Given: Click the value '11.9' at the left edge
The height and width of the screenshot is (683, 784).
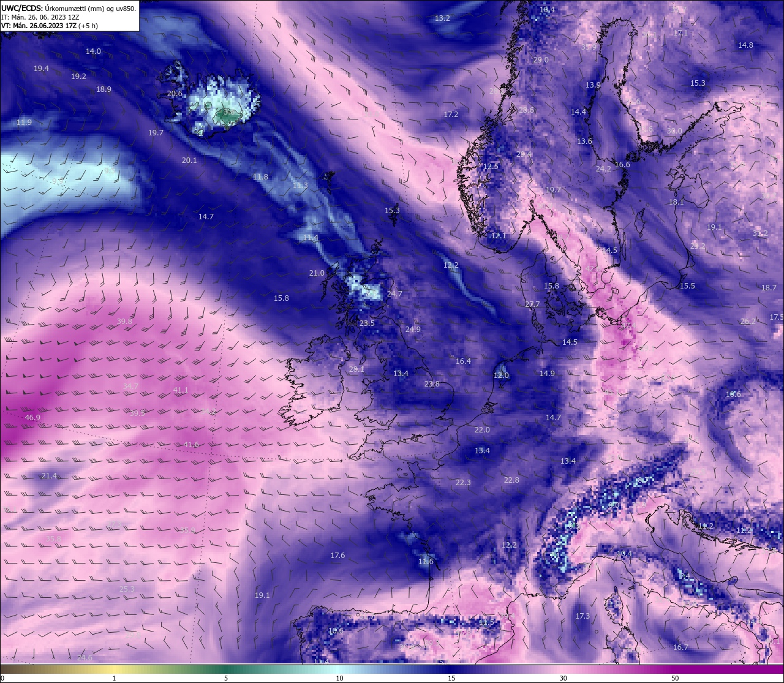Looking at the screenshot, I should pos(24,123).
